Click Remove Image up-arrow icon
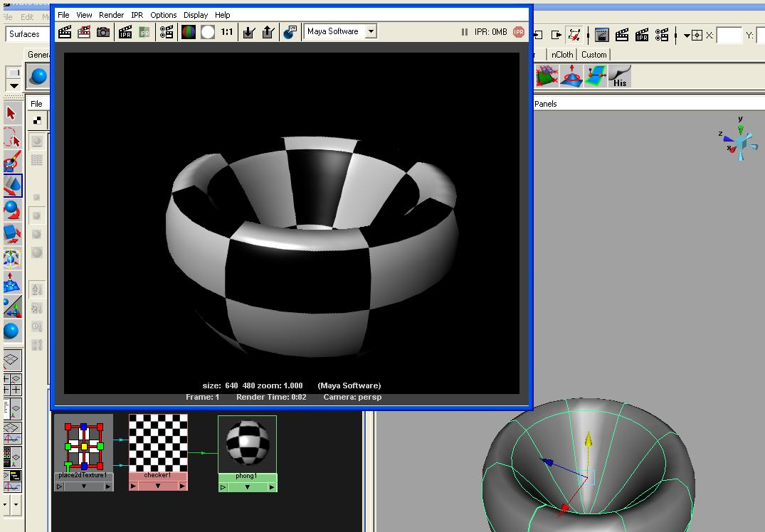Screen dimensions: 765x532 point(268,32)
